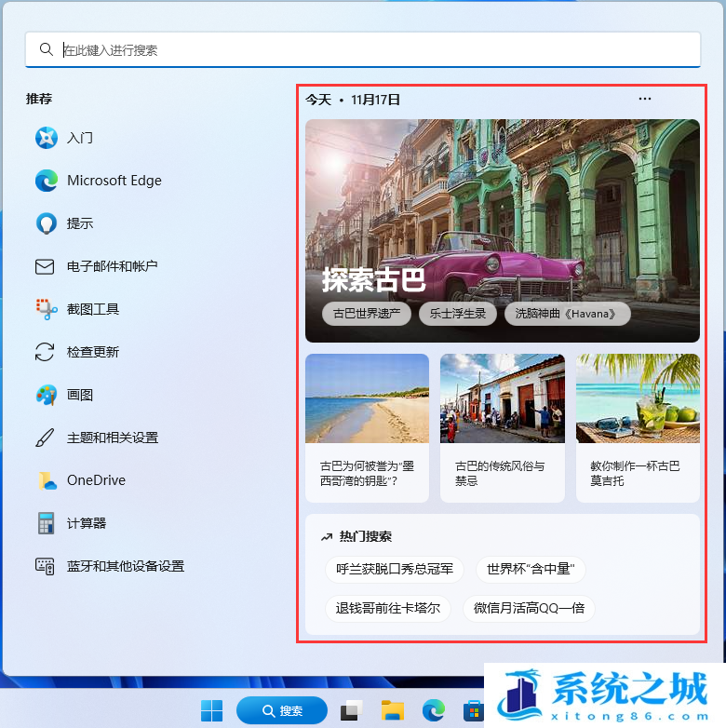Click the Windows Start button on taskbar
Image resolution: width=726 pixels, height=728 pixels.
[x=212, y=710]
